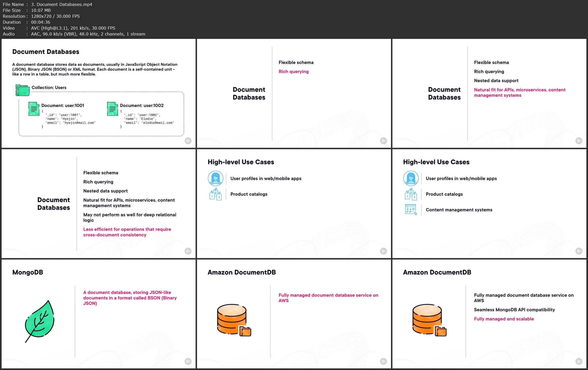
Task: Click the paragraph starting 'A document database stores data'
Action: coord(95,69)
